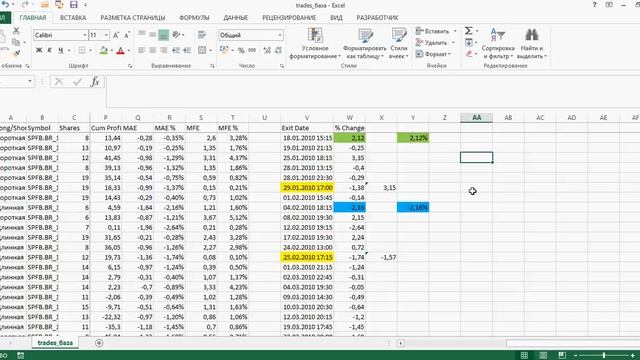Viewport: 640px width, 360px height.
Task: Open the Шрифт dialog launcher
Action: point(130,66)
